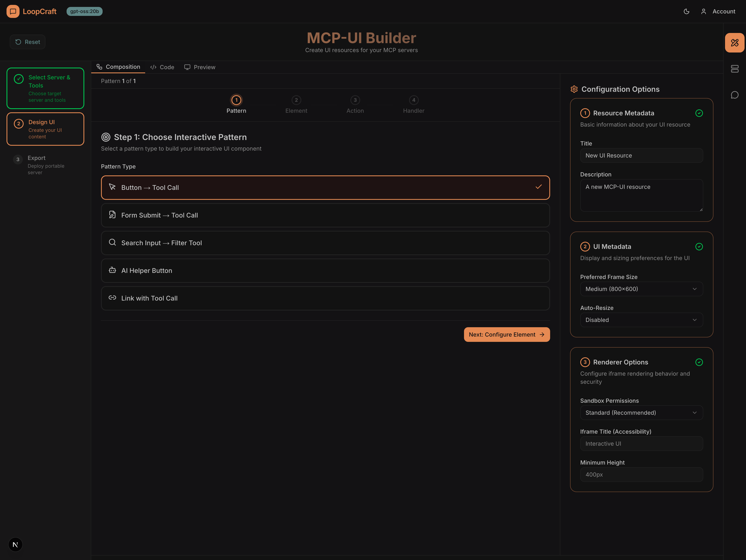Select the Link with Tool Call pattern
746x560 pixels.
[x=325, y=298]
